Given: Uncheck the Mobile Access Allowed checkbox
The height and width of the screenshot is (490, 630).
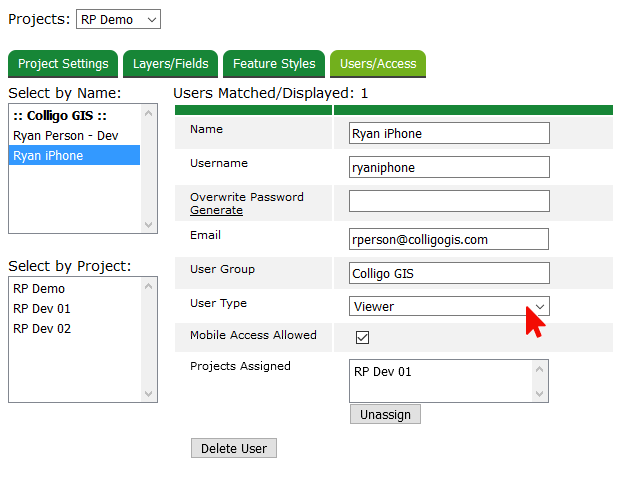Looking at the screenshot, I should pos(363,337).
